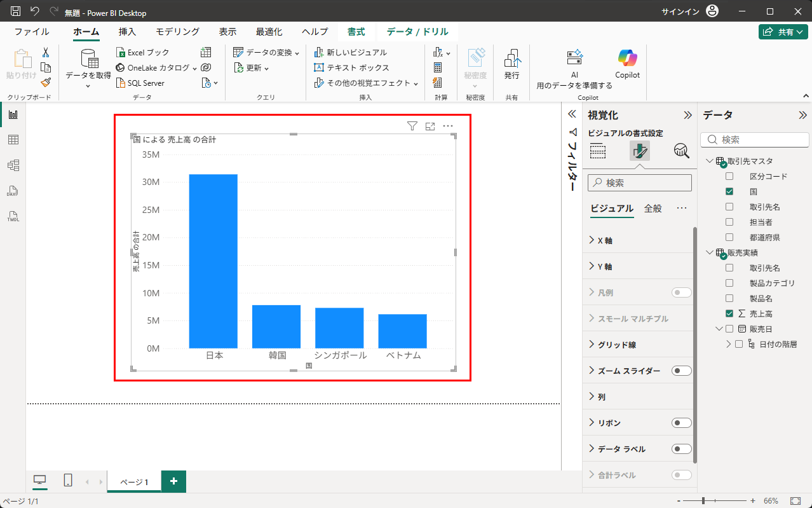
Task: Open the ファイル menu tab
Action: coord(32,32)
